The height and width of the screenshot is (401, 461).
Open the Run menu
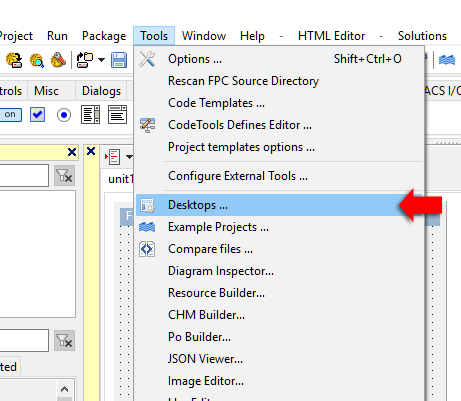[57, 36]
